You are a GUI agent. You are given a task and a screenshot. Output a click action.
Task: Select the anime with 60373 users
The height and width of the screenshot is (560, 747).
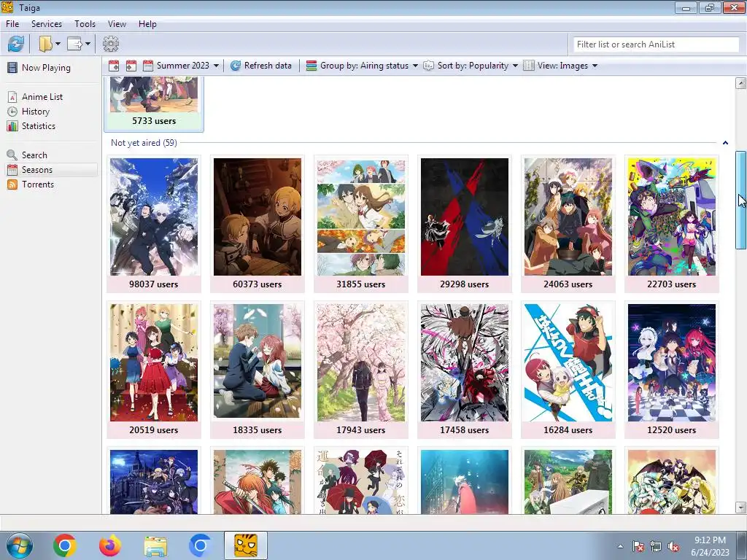[x=258, y=224]
